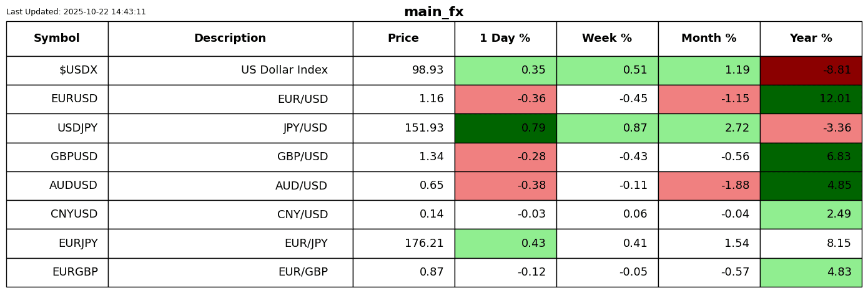
Task: Click the Month % column header
Action: click(709, 39)
